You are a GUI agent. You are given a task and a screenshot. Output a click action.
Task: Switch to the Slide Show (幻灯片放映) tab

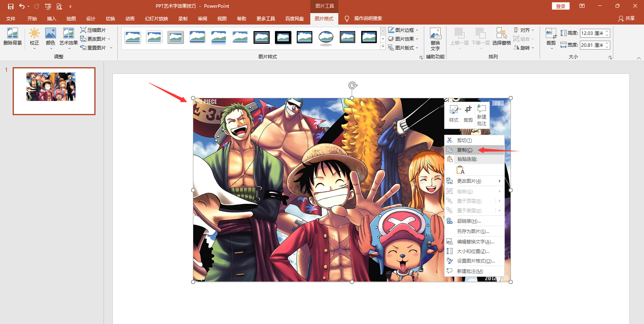coord(156,18)
